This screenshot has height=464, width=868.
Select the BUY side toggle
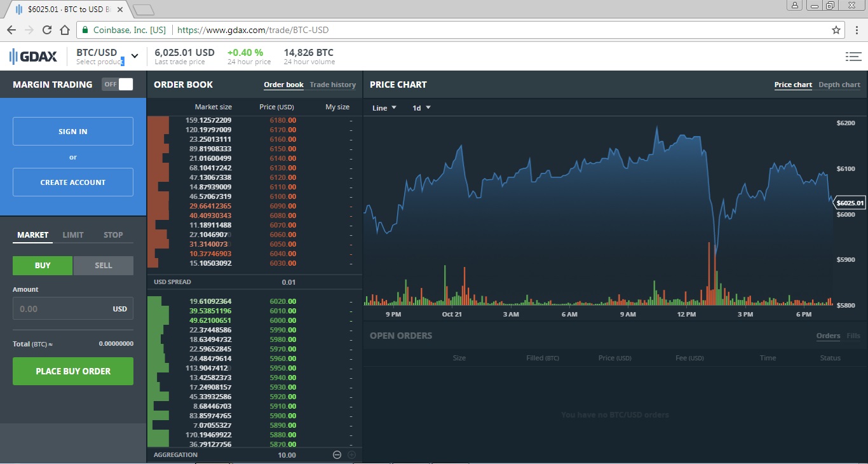[43, 266]
